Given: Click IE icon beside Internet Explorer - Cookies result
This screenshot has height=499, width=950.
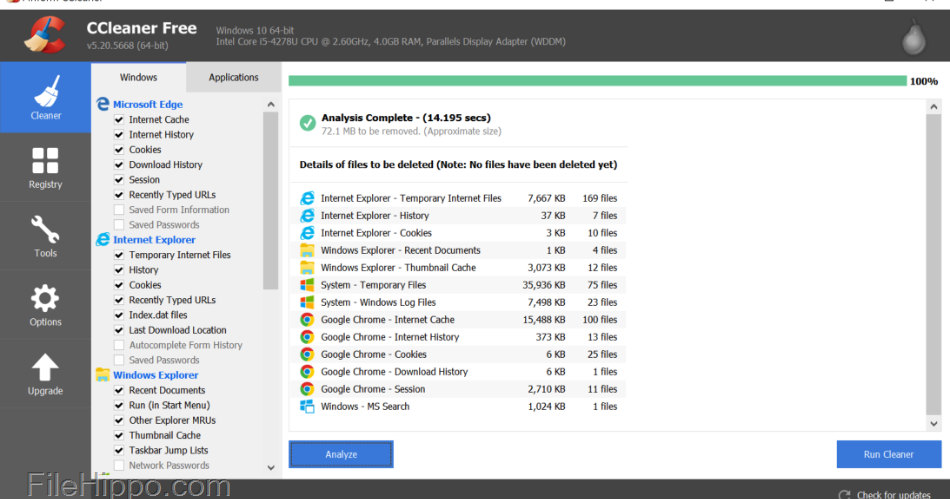Looking at the screenshot, I should [x=308, y=233].
